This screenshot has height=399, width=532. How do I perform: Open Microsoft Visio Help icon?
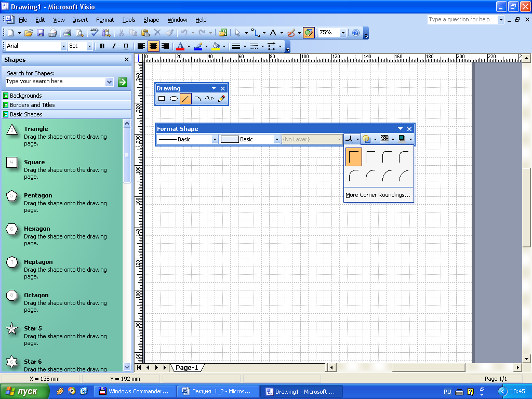(355, 33)
